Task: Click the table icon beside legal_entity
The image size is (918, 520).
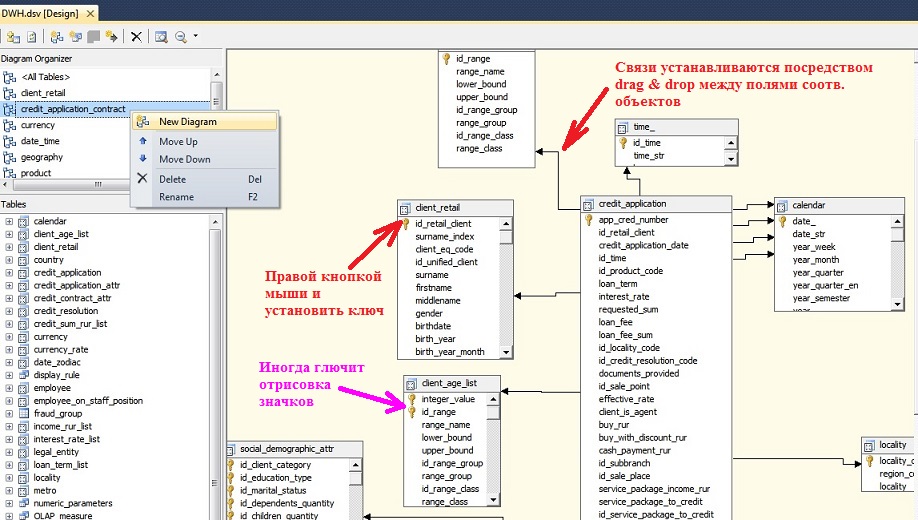Action: (23, 452)
